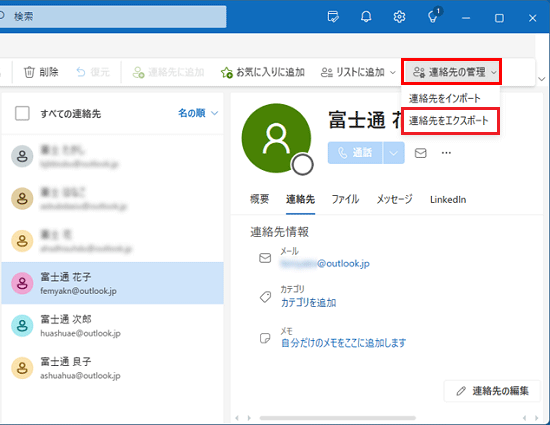Select contact 富士通 良子

click(x=113, y=368)
